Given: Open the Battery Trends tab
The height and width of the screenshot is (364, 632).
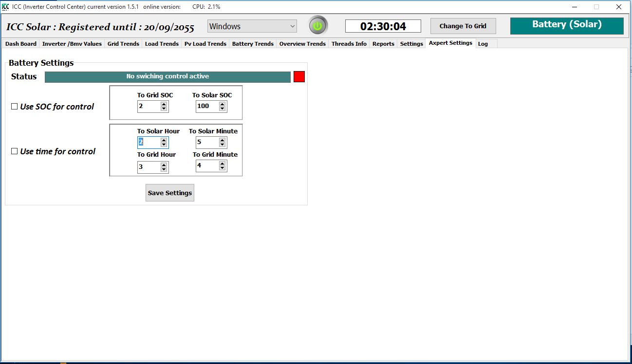Looking at the screenshot, I should tap(253, 44).
